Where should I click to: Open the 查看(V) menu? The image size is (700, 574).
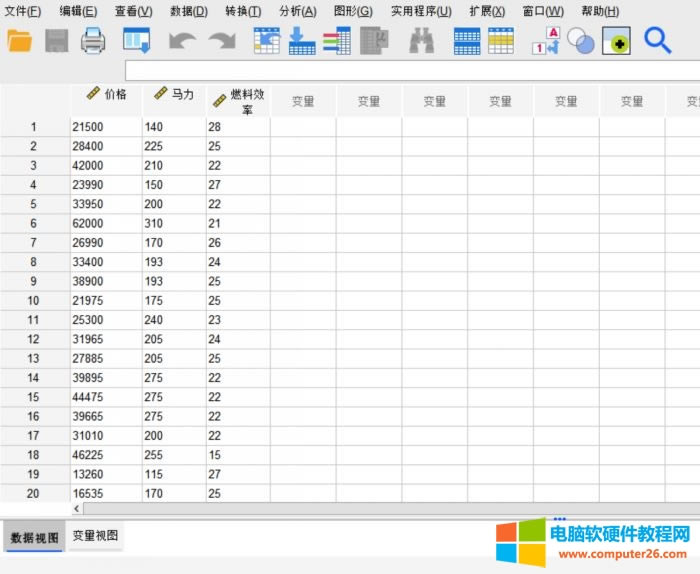click(133, 11)
